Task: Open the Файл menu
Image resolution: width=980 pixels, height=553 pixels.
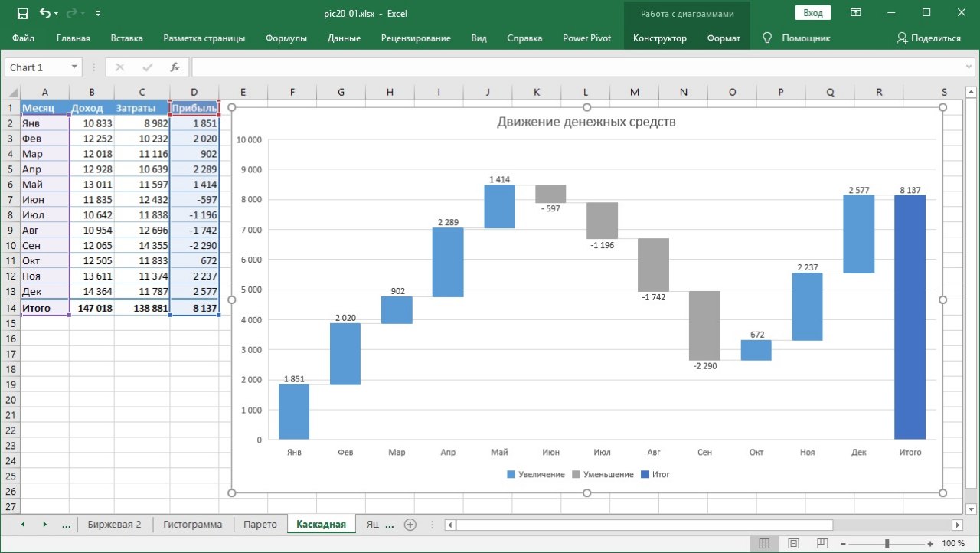Action: click(x=23, y=38)
